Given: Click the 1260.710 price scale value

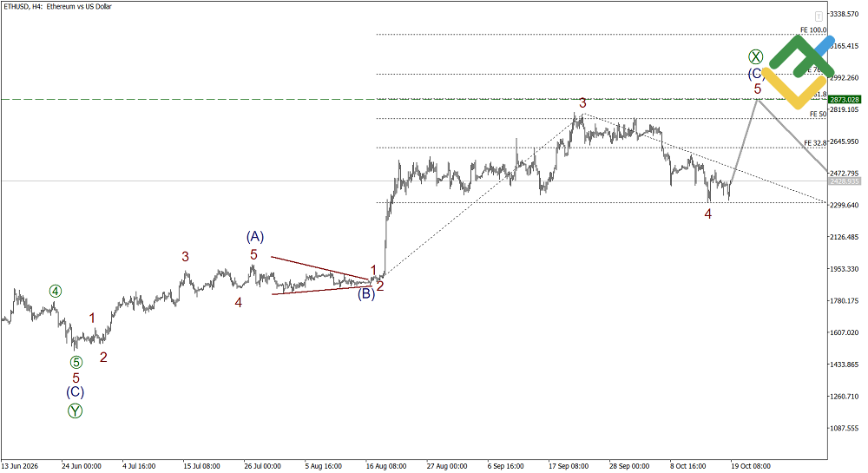Looking at the screenshot, I should 845,397.
